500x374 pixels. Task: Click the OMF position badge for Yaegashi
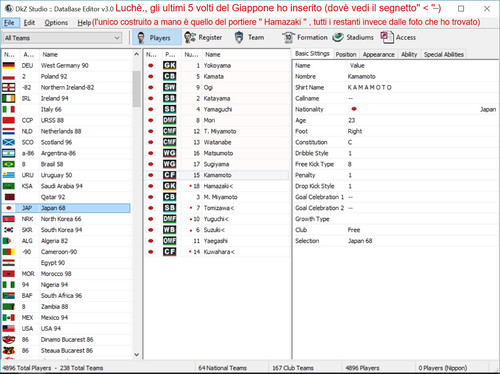(169, 241)
